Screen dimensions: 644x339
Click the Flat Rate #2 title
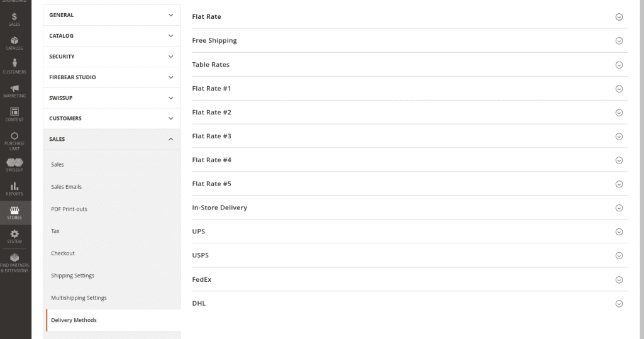211,112
